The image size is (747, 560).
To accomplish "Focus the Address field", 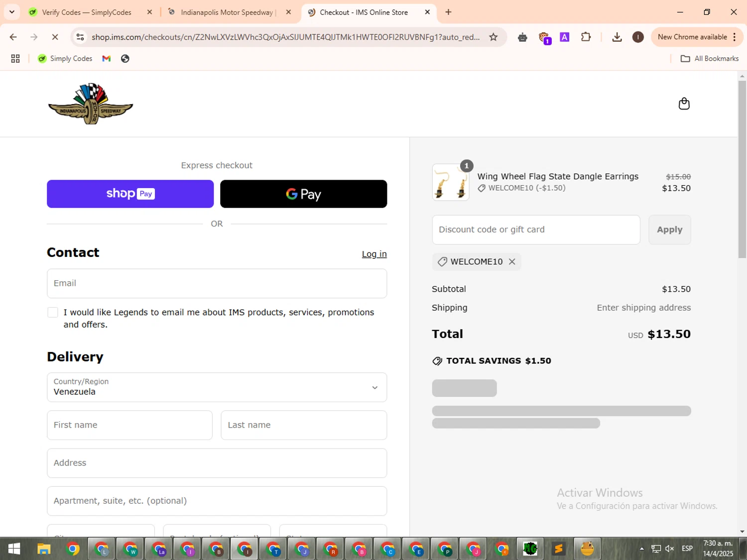I will 217,463.
